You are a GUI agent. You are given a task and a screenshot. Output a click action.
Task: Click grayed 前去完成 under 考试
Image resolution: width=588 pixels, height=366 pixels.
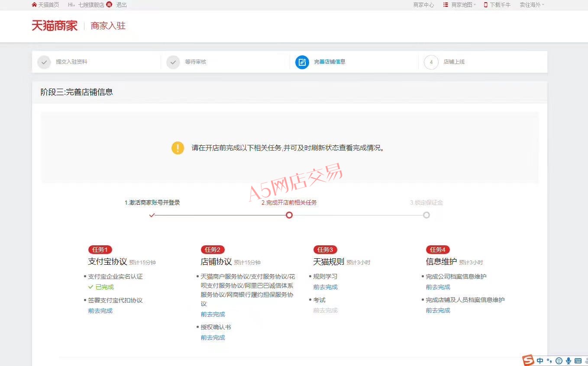pos(325,310)
